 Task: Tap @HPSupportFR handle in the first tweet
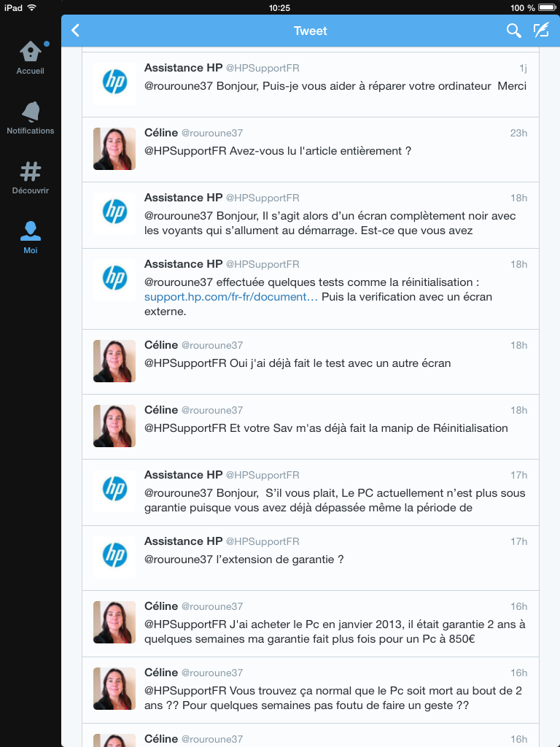click(262, 68)
